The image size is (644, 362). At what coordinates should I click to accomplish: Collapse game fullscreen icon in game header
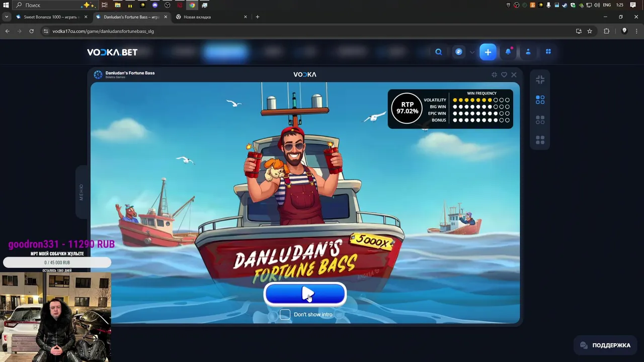tap(494, 74)
